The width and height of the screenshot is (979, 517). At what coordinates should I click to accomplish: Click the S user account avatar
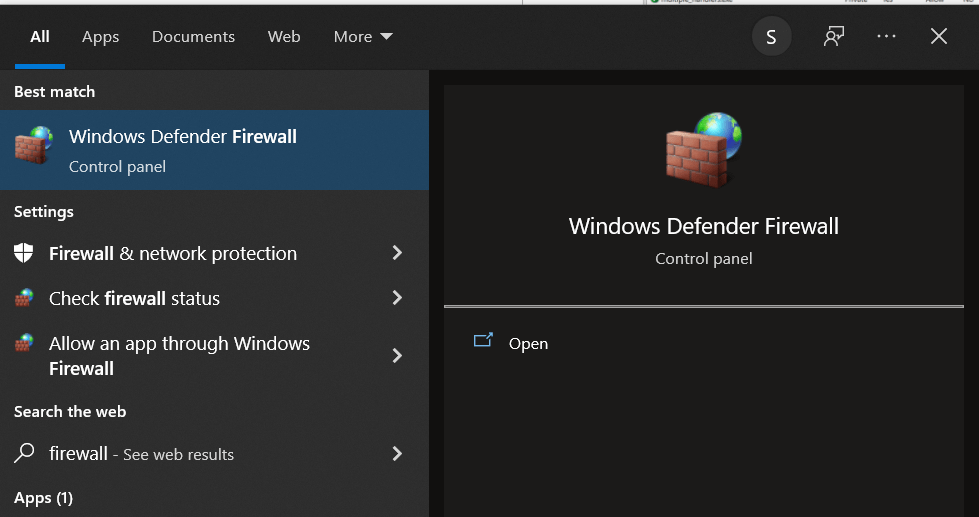click(x=771, y=37)
